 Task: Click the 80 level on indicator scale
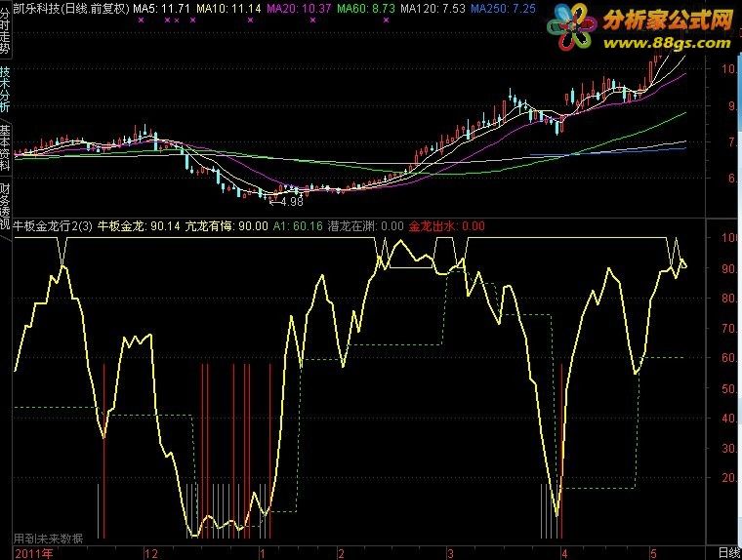[728, 299]
